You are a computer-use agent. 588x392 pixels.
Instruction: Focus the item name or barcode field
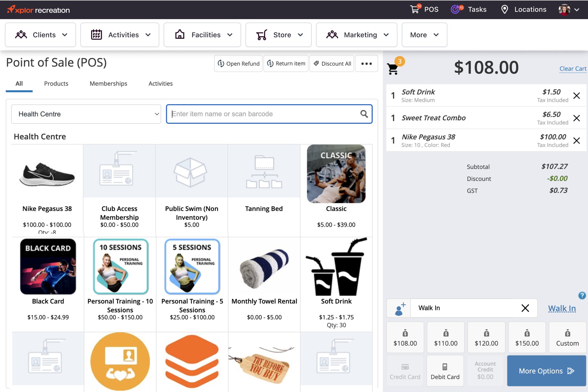tap(269, 114)
